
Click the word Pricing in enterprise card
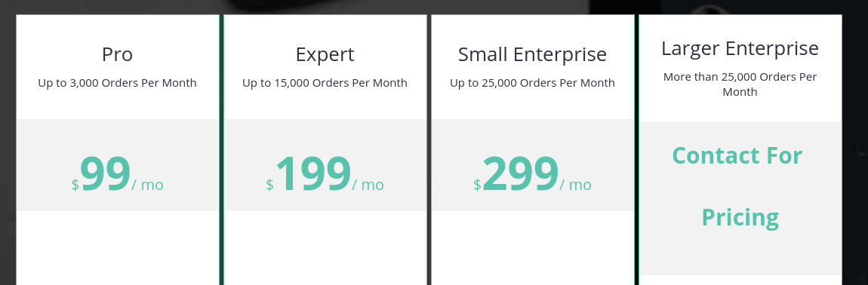click(740, 217)
